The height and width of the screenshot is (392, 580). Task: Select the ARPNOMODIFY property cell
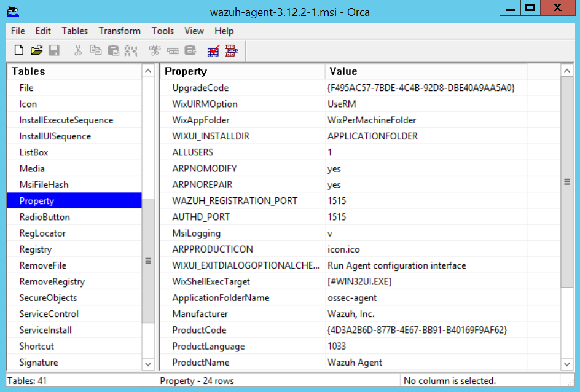coord(243,168)
